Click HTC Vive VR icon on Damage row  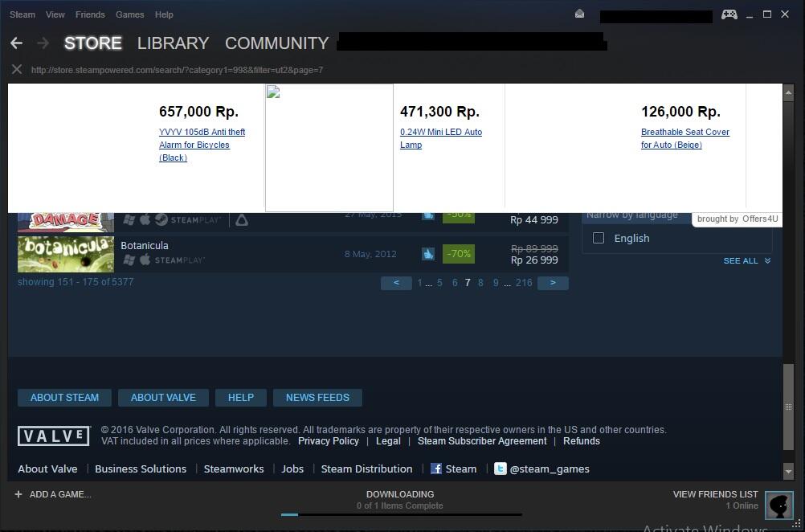pyautogui.click(x=242, y=219)
